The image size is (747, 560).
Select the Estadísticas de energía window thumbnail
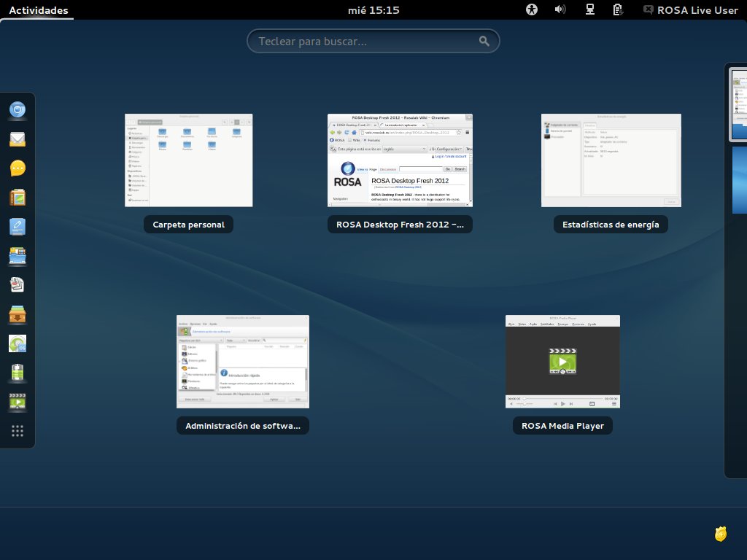pyautogui.click(x=611, y=160)
